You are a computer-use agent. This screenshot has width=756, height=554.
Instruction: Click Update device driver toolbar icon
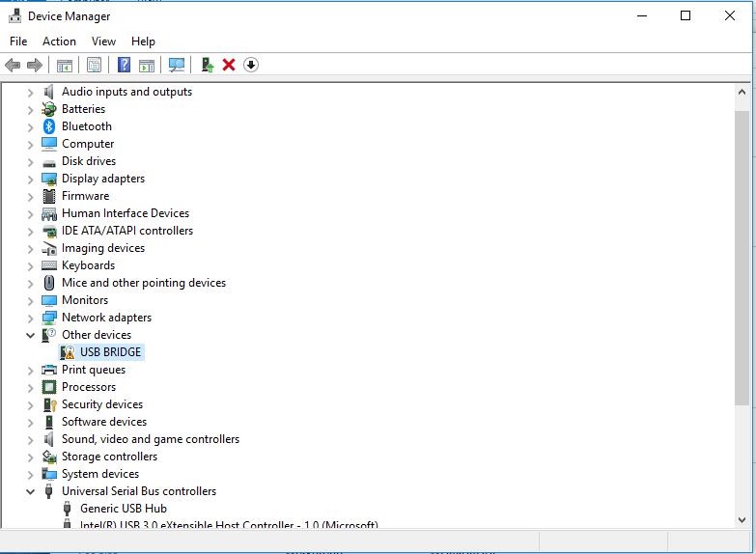coord(208,65)
